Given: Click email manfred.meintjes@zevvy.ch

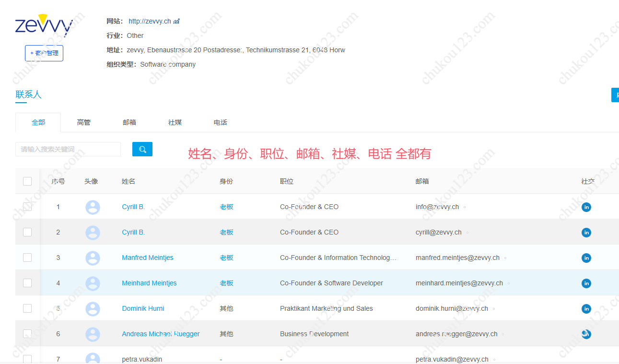Looking at the screenshot, I should (457, 258).
